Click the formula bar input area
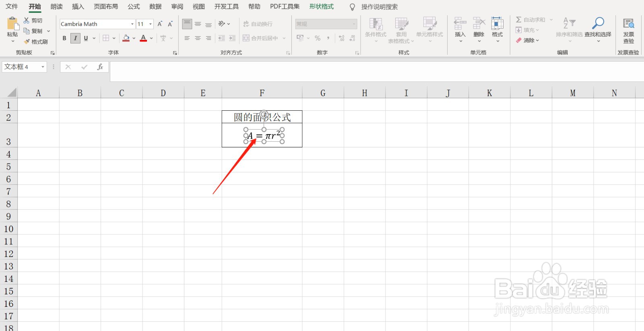Image resolution: width=644 pixels, height=331 pixels. pyautogui.click(x=376, y=71)
